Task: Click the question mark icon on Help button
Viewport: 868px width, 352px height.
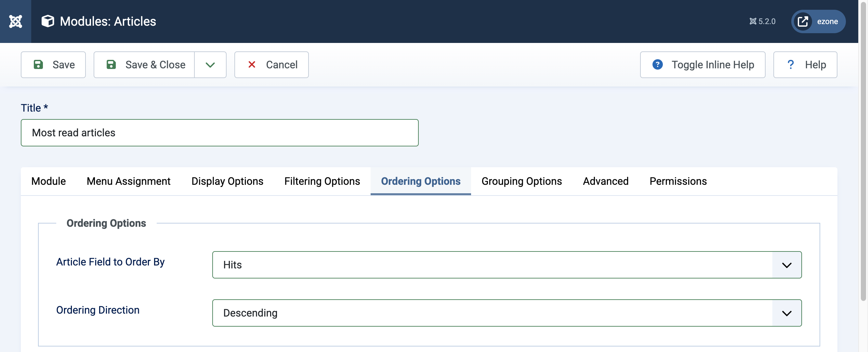Action: point(791,64)
